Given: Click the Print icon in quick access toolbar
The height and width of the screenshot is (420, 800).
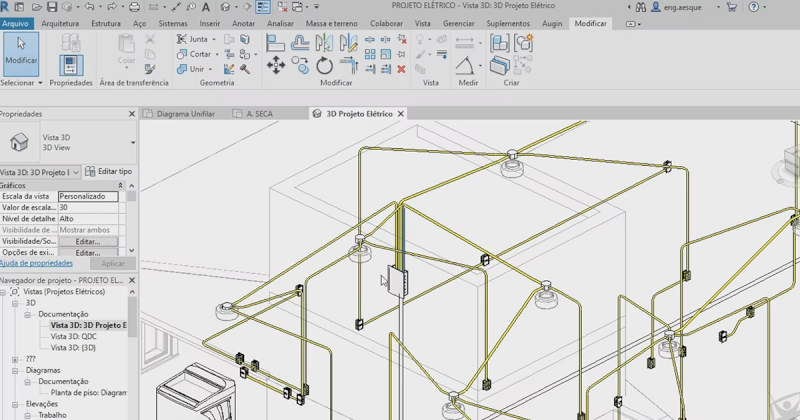Looking at the screenshot, I should point(136,7).
